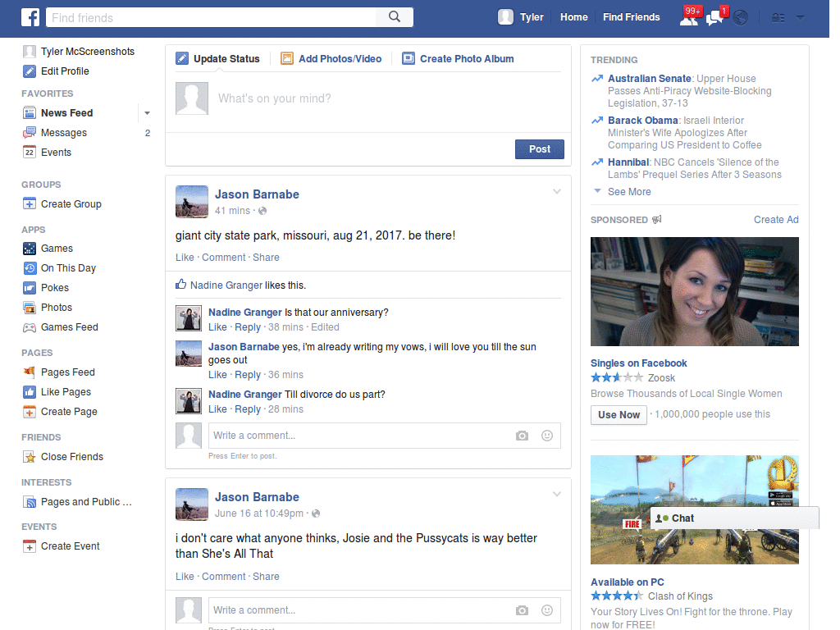The width and height of the screenshot is (840, 630).
Task: Click the Photos sidebar icon
Action: pyautogui.click(x=30, y=308)
